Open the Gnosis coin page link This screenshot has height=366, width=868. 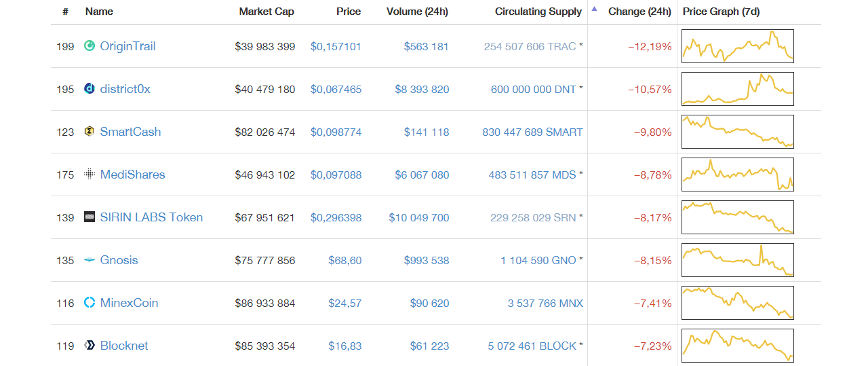(x=119, y=260)
